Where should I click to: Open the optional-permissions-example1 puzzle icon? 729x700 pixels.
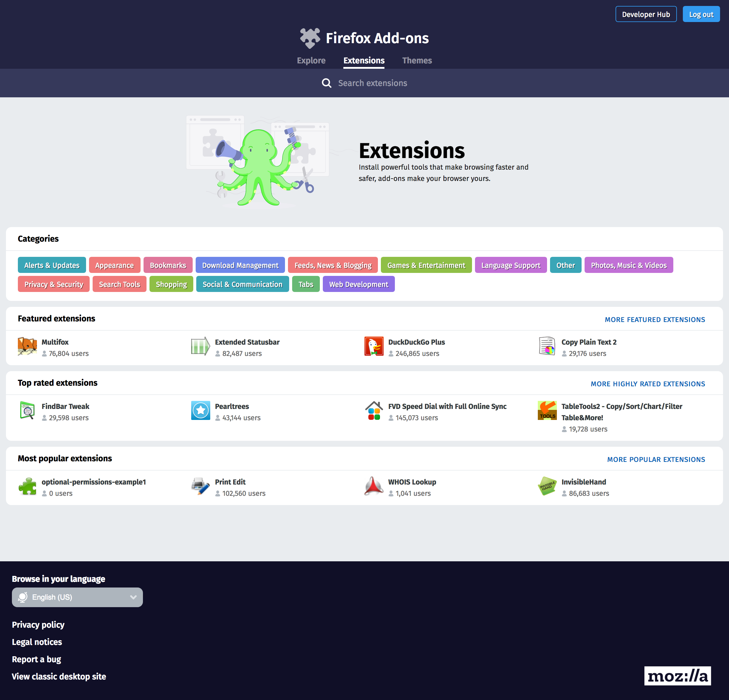[27, 486]
